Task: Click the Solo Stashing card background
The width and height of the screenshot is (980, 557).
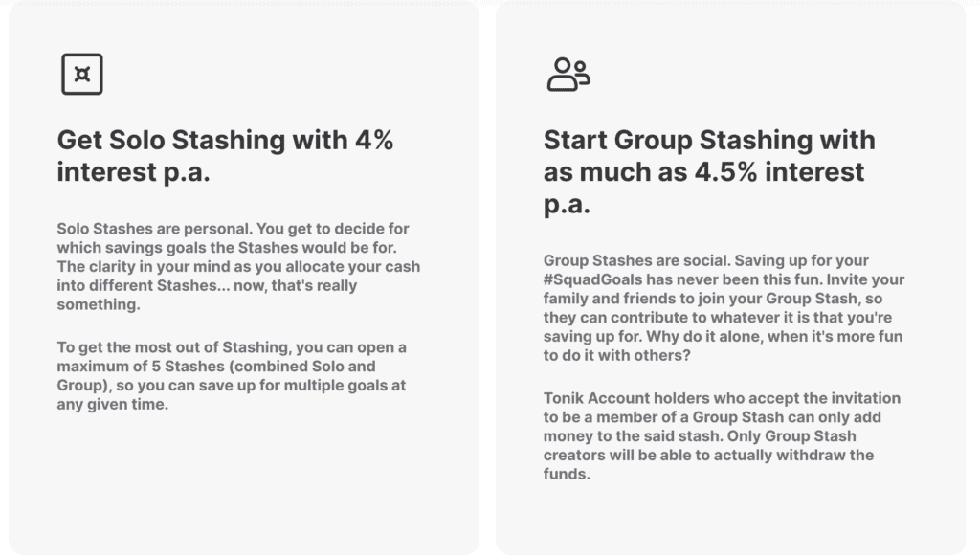Action: [x=244, y=487]
